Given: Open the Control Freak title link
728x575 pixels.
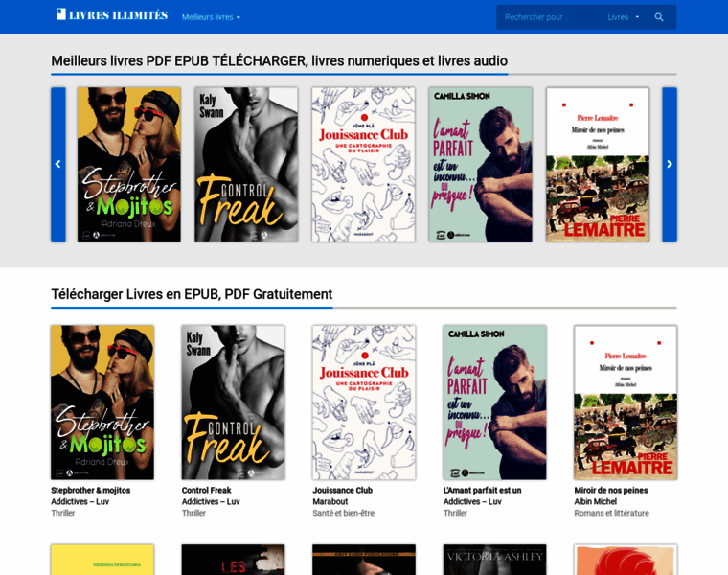Looking at the screenshot, I should 206,490.
